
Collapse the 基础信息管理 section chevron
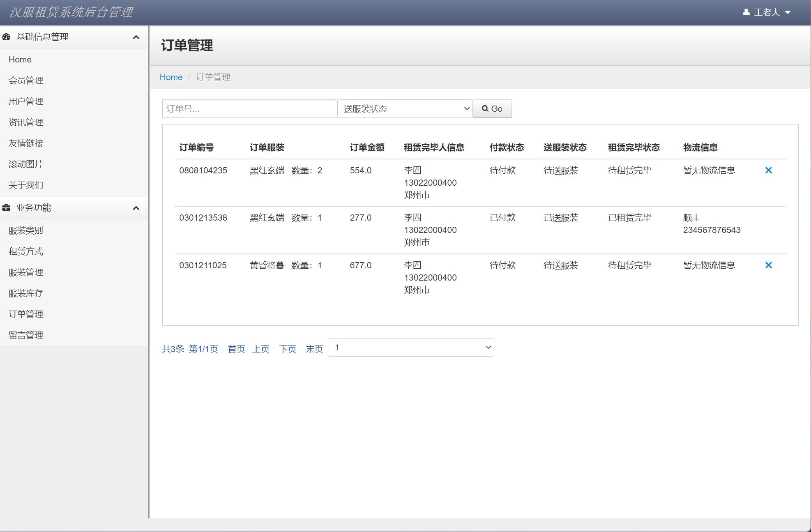(x=136, y=37)
